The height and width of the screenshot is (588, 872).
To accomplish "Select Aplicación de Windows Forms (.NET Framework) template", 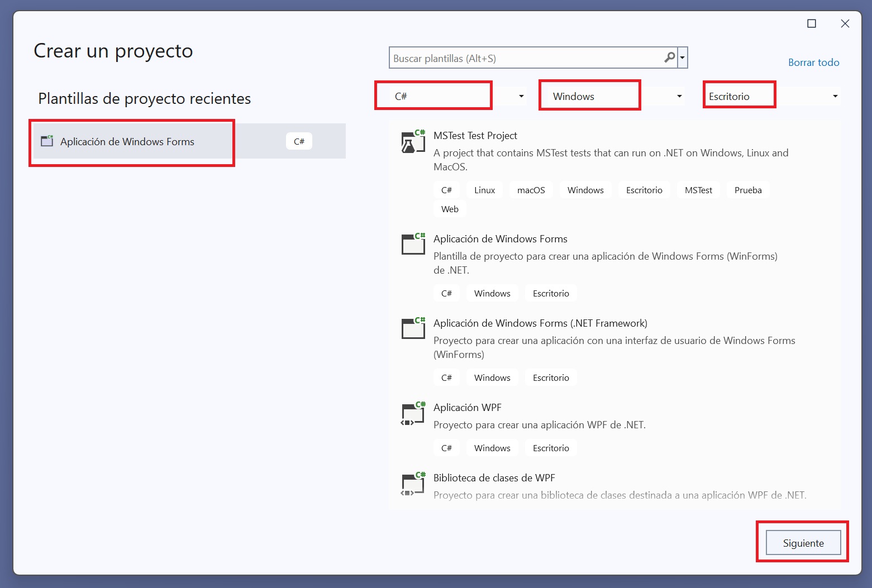I will point(540,323).
